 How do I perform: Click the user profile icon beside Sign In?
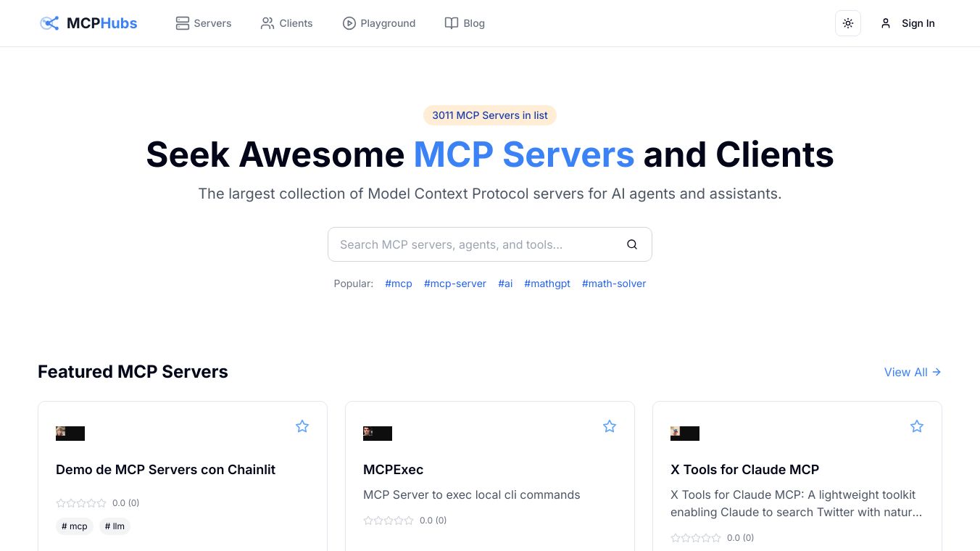(x=886, y=23)
